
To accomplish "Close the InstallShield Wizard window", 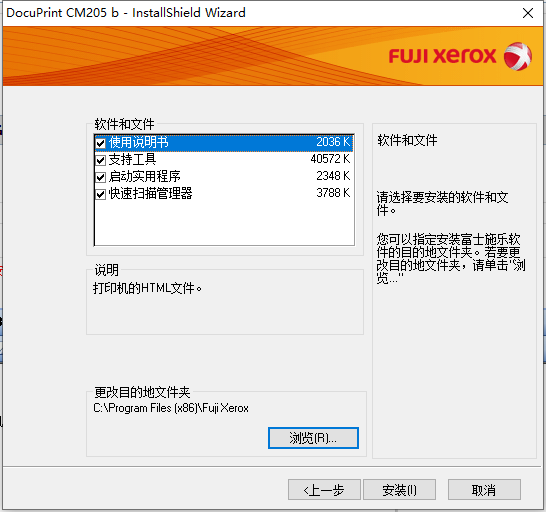I will [528, 13].
